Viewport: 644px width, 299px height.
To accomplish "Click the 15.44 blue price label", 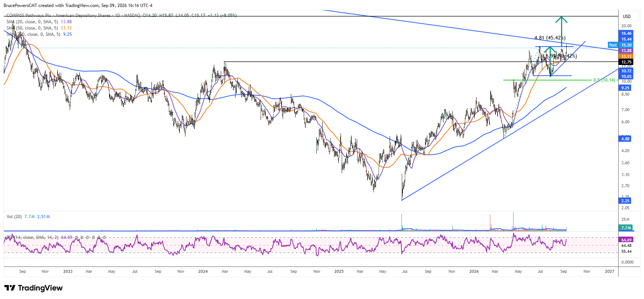I will tap(626, 39).
